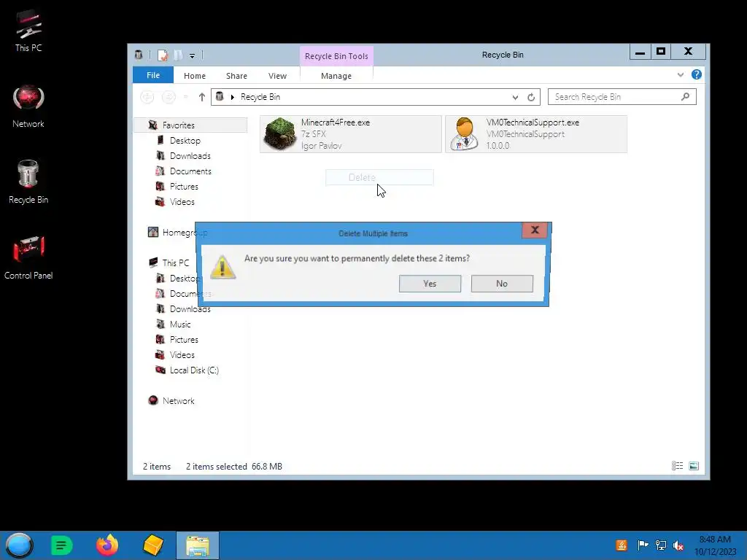Click the Recycle Bin title bar icon
The height and width of the screenshot is (560, 747).
(x=139, y=55)
